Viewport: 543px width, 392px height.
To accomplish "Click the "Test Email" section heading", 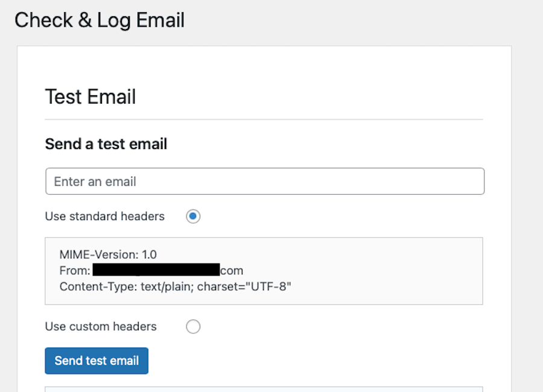I will (x=90, y=96).
